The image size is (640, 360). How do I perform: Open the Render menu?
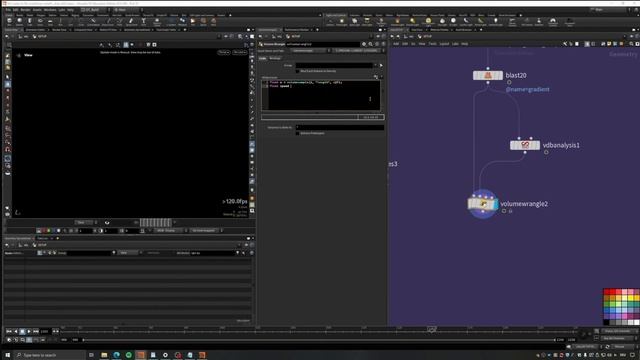click(x=25, y=9)
